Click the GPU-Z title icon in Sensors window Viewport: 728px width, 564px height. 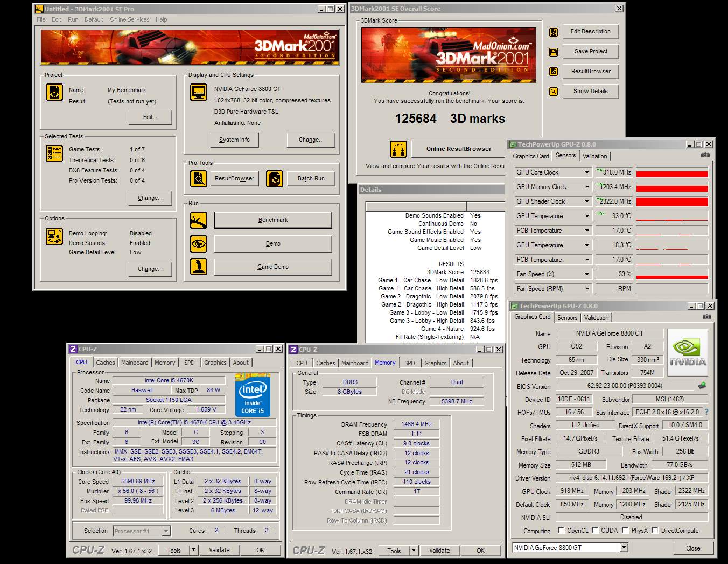coord(513,144)
